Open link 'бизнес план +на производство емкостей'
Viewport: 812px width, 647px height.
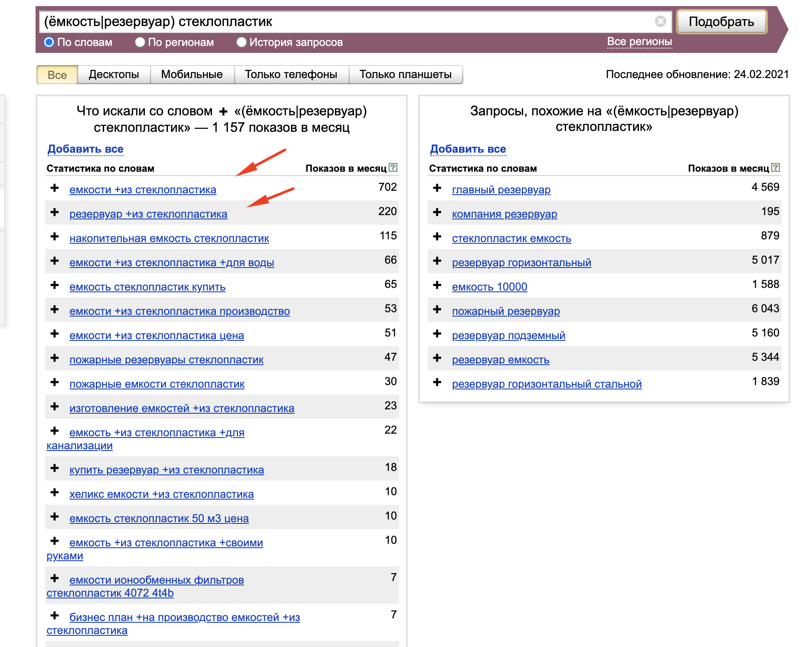174,624
